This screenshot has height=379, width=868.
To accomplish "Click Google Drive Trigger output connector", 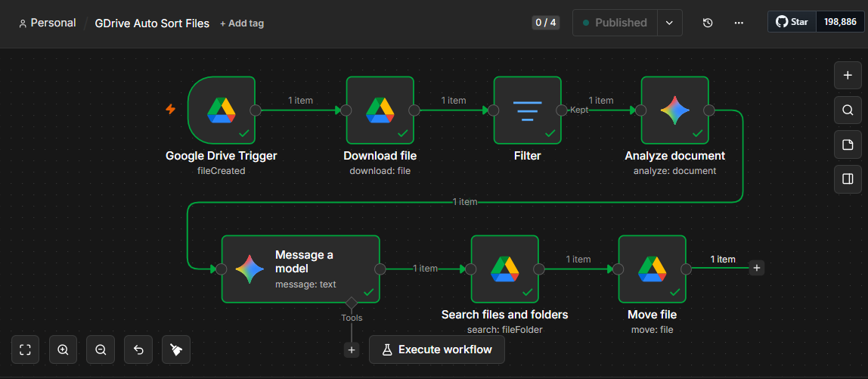I will click(256, 110).
